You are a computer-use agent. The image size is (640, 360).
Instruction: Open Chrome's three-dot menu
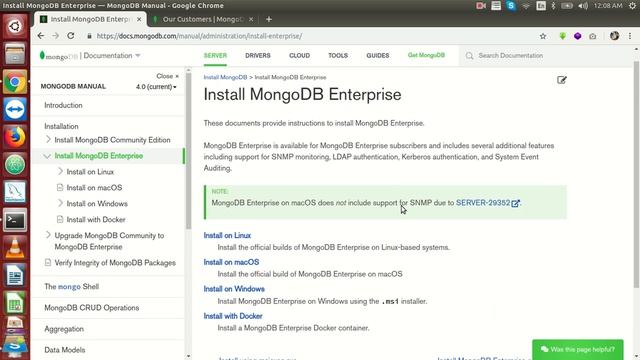pyautogui.click(x=630, y=36)
